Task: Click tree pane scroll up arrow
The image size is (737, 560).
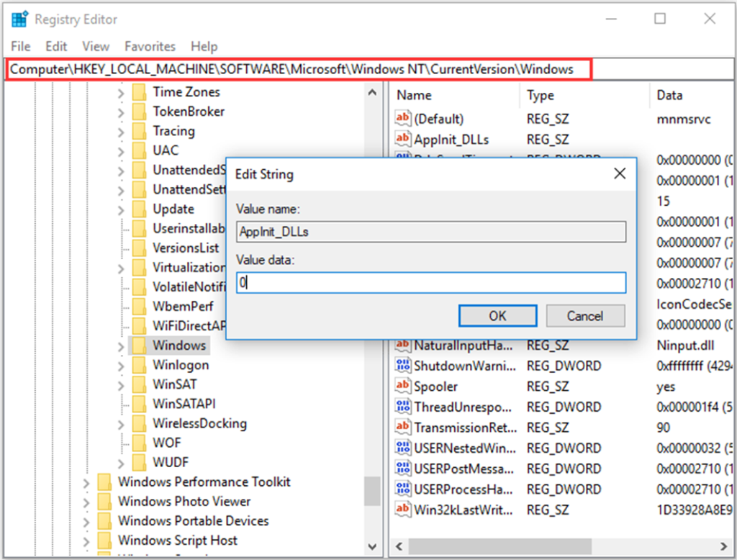Action: point(372,93)
